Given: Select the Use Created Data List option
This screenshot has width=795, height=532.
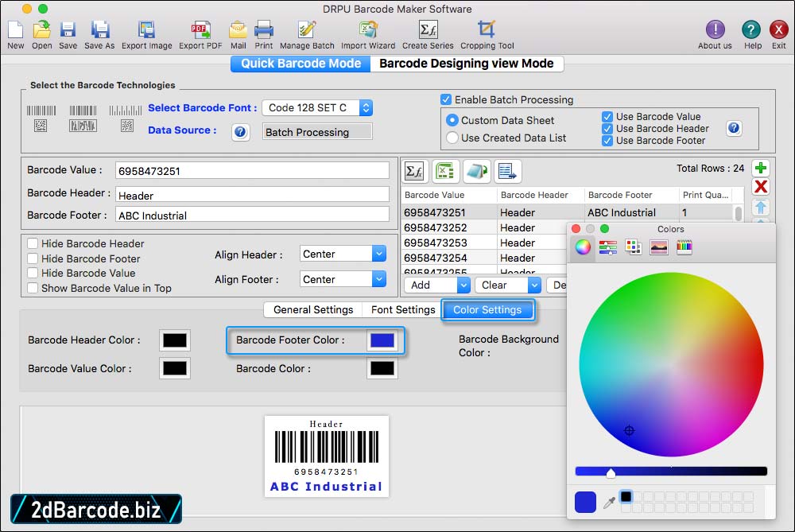Looking at the screenshot, I should 452,138.
